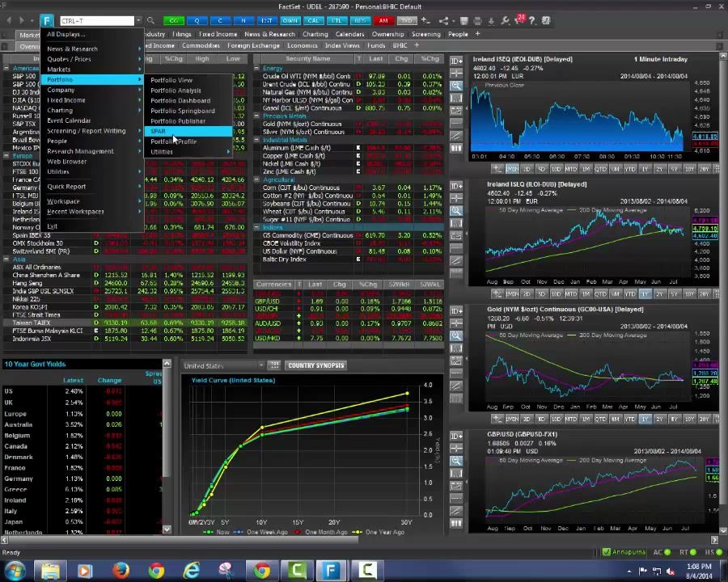Click the forward navigation arrow
This screenshot has height=582, width=728.
(x=21, y=20)
